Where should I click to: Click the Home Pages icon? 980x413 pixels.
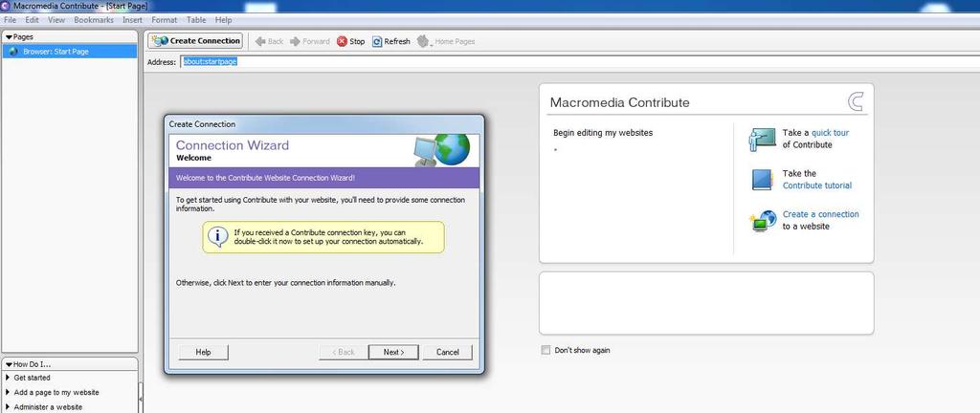point(424,42)
